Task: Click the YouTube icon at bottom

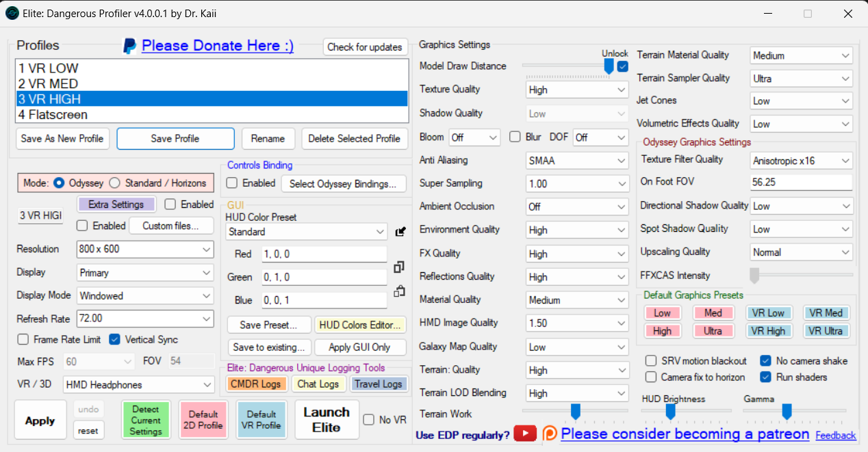Action: click(525, 434)
